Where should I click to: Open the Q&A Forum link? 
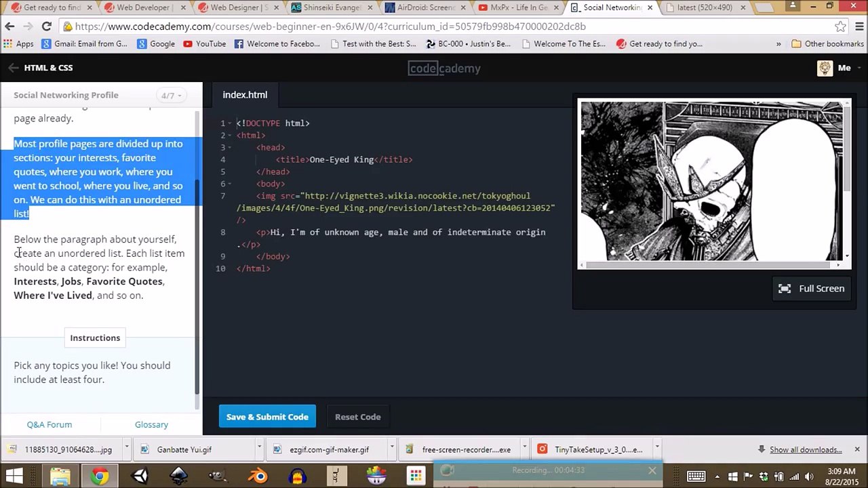pos(50,424)
